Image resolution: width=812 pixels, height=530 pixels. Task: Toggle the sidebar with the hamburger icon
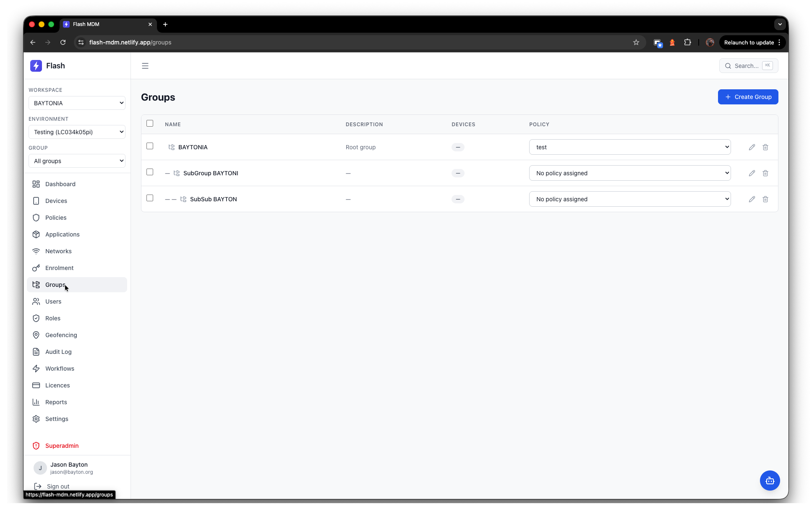pos(145,66)
